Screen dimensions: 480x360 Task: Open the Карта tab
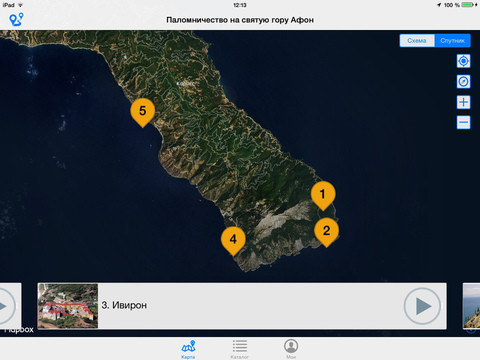[x=188, y=349]
